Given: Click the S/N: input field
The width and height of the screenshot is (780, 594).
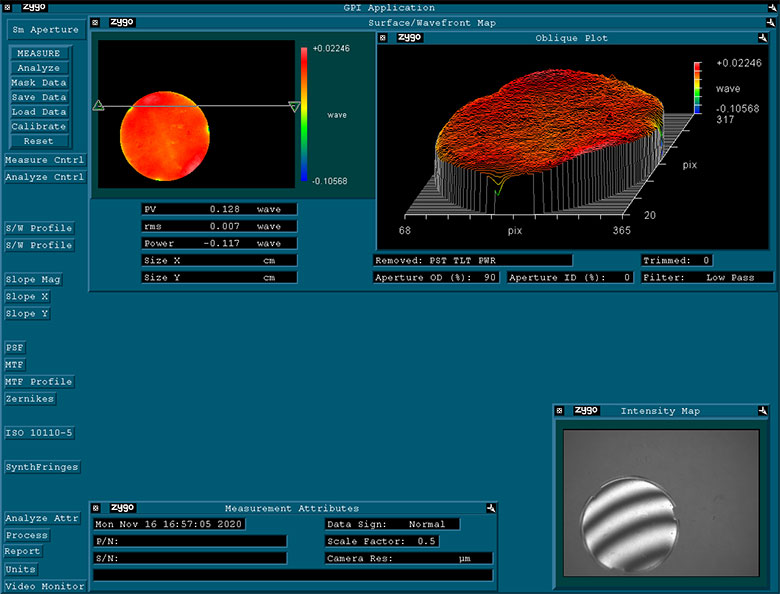Looking at the screenshot, I should tap(190, 558).
